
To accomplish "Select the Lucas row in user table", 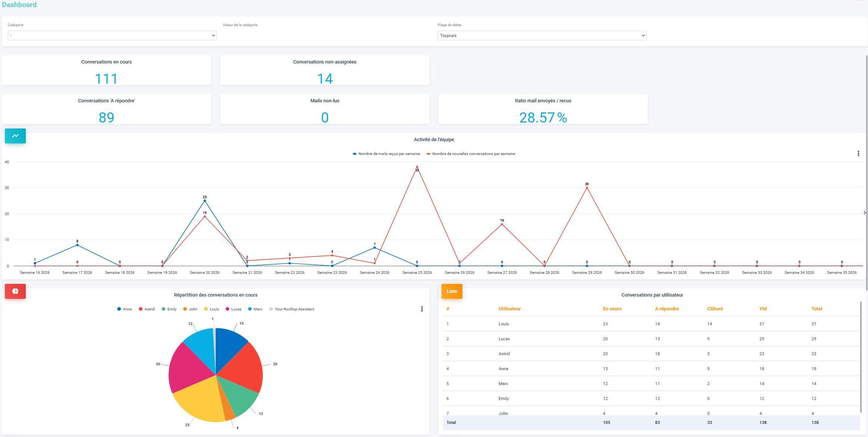I will click(651, 339).
